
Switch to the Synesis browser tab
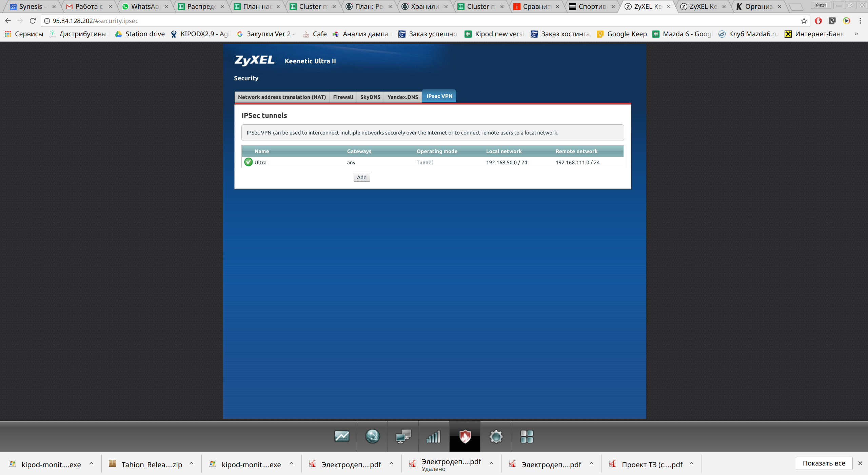click(x=33, y=6)
